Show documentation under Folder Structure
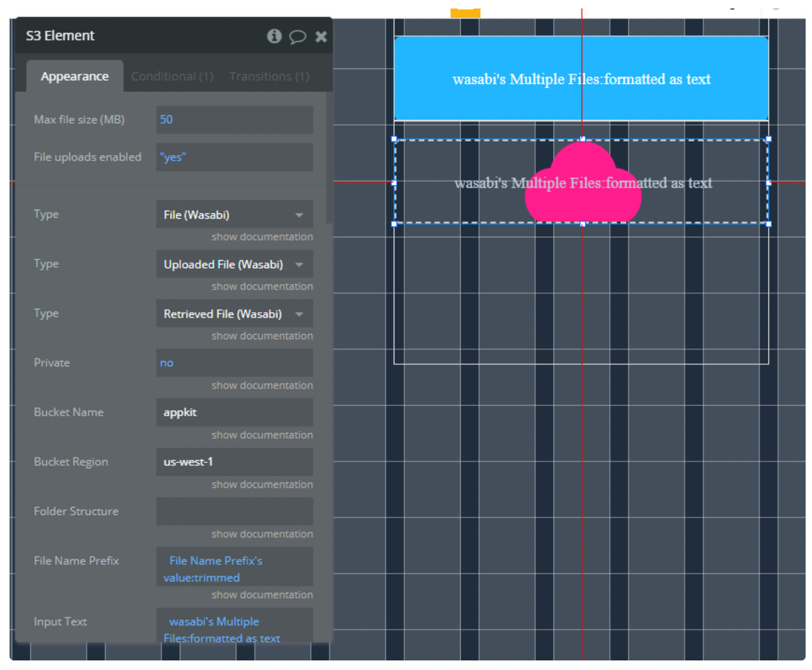The width and height of the screenshot is (812, 670). (x=262, y=534)
